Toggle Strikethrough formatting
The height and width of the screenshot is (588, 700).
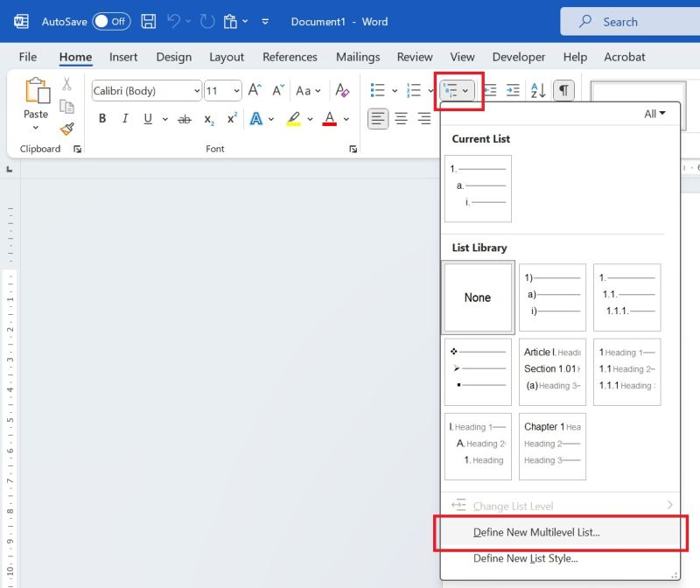pyautogui.click(x=185, y=119)
